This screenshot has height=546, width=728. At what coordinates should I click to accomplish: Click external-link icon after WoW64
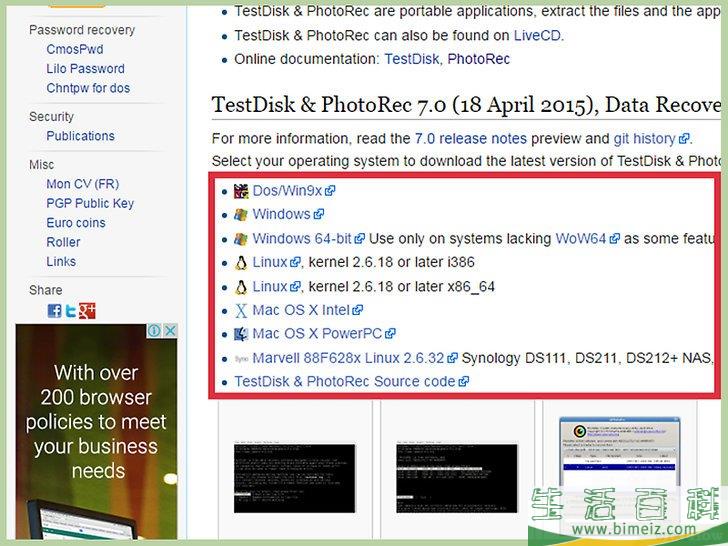614,239
